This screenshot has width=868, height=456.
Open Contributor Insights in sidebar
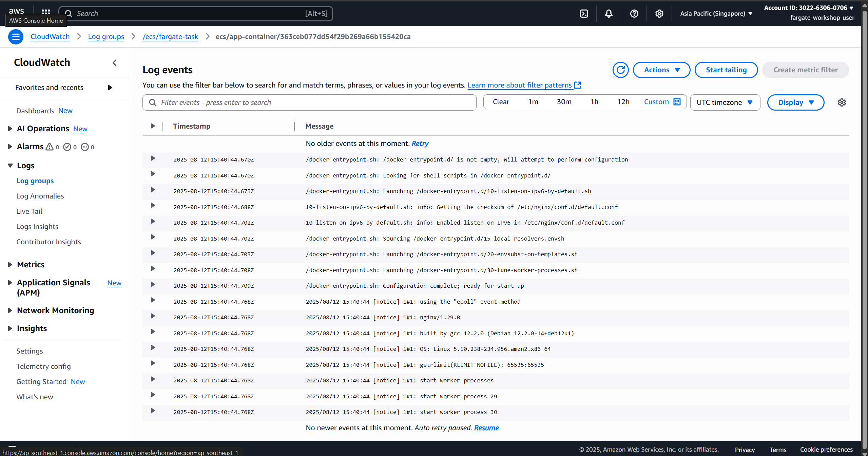click(49, 242)
